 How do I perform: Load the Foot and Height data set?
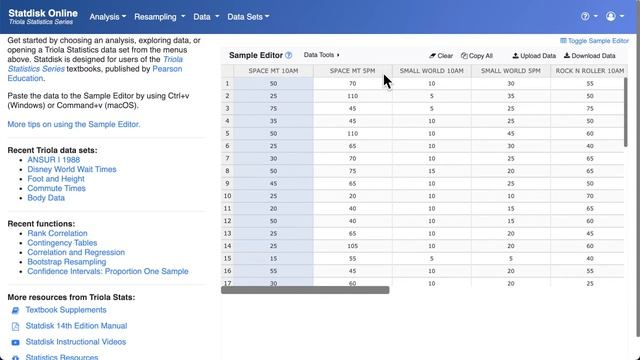coord(56,179)
